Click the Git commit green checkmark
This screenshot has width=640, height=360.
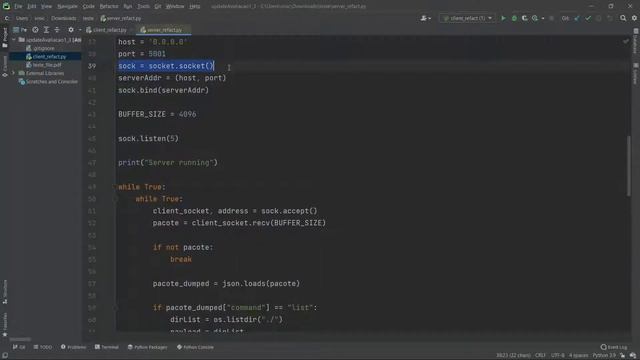(x=588, y=18)
